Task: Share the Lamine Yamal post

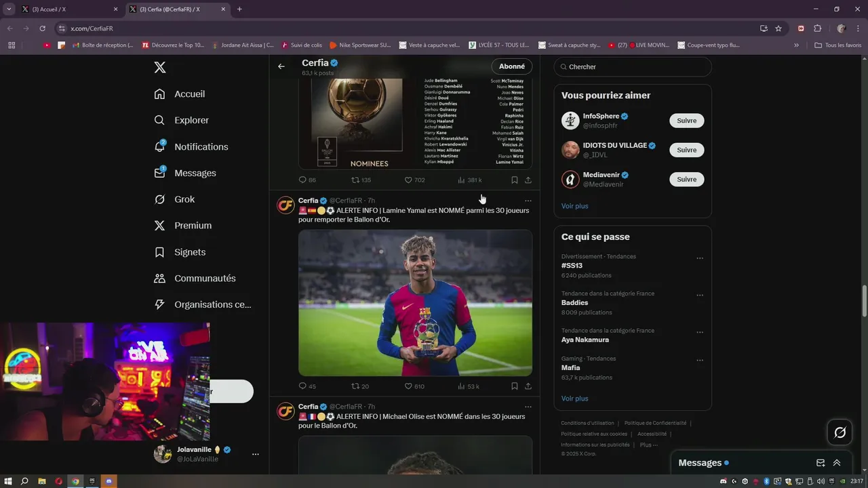Action: (528, 386)
